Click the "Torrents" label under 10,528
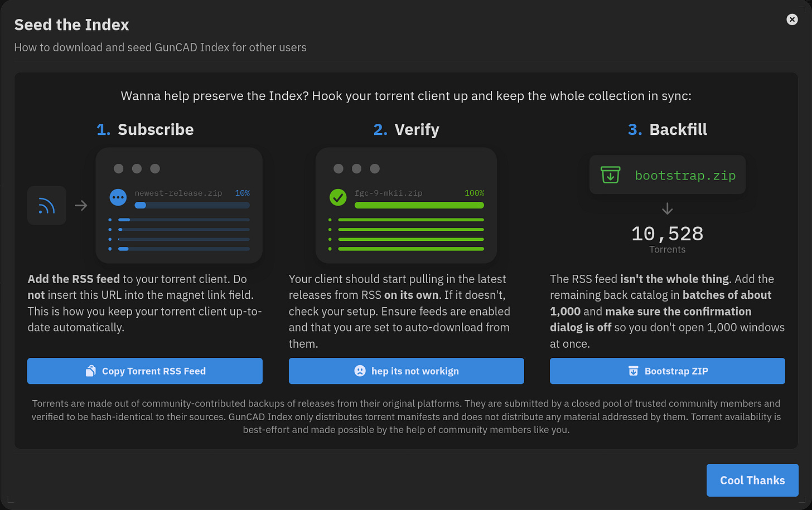 668,250
